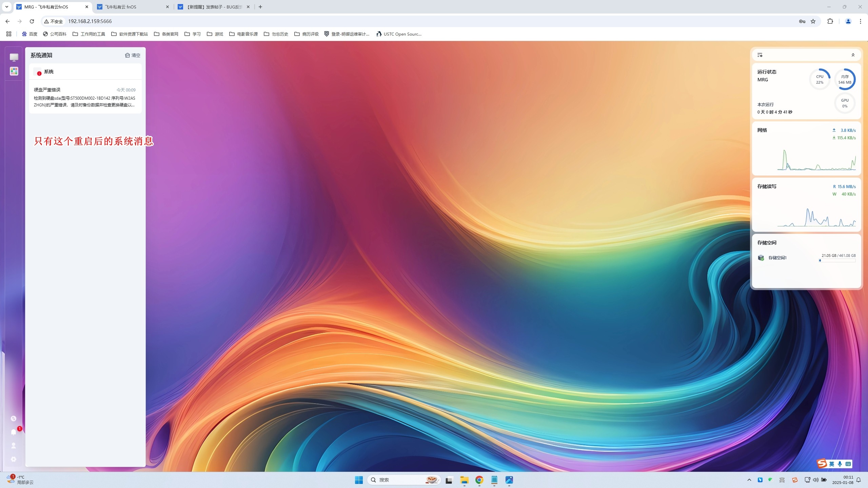
Task: Click download speed 115.4 KB/s
Action: point(844,138)
